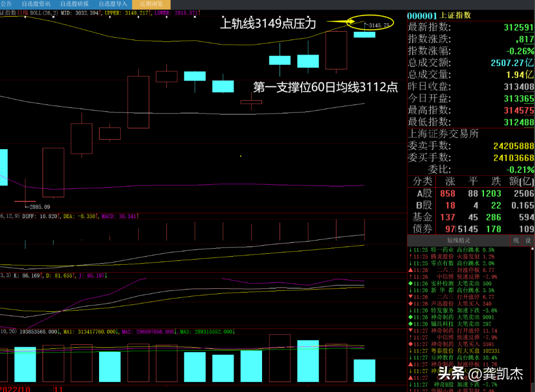Click the 日线 period label on the chart
The width and height of the screenshot is (535, 392).
click(22, 13)
